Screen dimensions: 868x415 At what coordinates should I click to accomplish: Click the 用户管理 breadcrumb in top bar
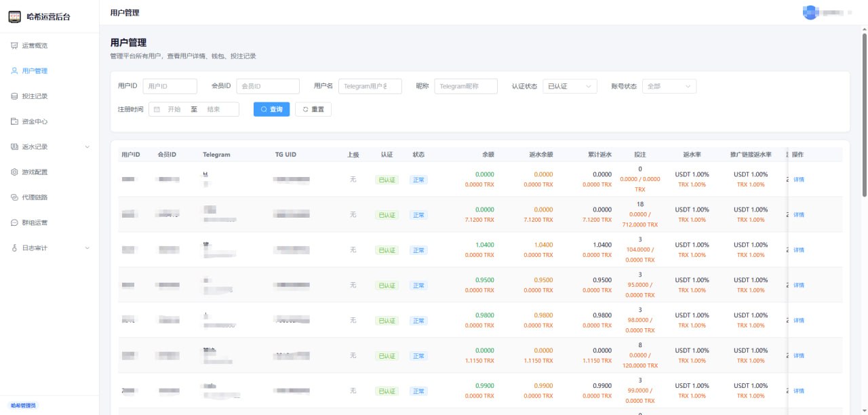coord(125,13)
